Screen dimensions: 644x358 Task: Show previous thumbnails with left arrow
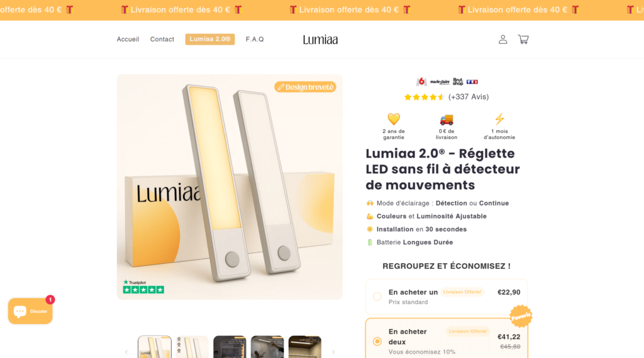(x=126, y=352)
